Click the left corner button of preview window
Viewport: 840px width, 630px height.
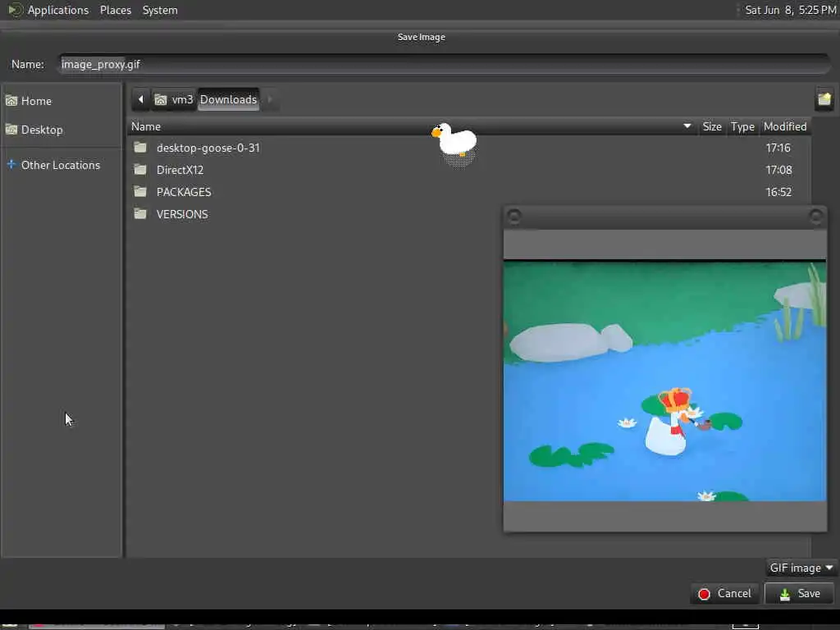(514, 217)
